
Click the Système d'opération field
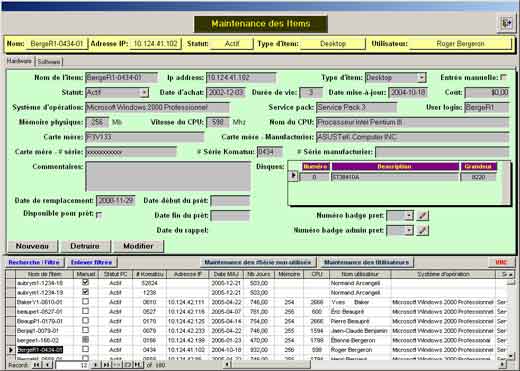157,107
